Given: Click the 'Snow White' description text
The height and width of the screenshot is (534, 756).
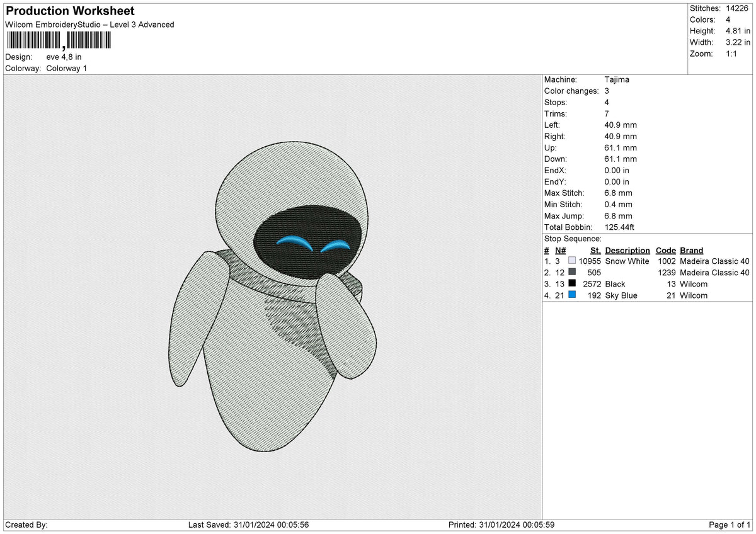Looking at the screenshot, I should pos(627,261).
